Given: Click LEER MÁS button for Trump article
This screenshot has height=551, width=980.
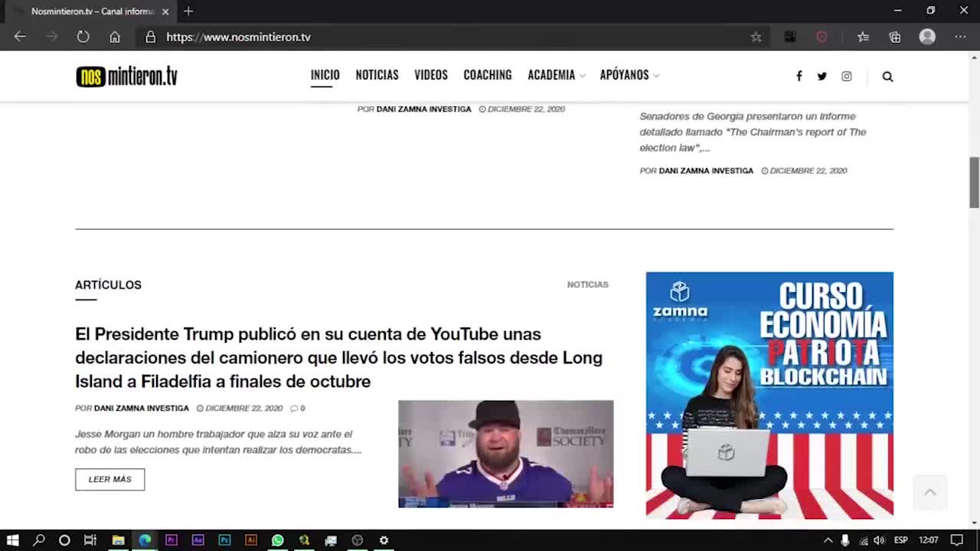Looking at the screenshot, I should coord(109,479).
